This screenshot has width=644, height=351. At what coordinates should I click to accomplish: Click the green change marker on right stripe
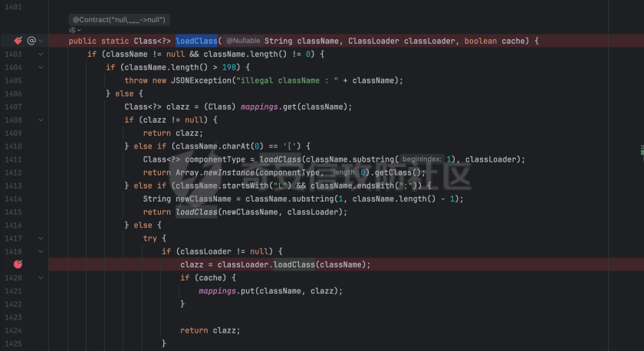pos(640,149)
